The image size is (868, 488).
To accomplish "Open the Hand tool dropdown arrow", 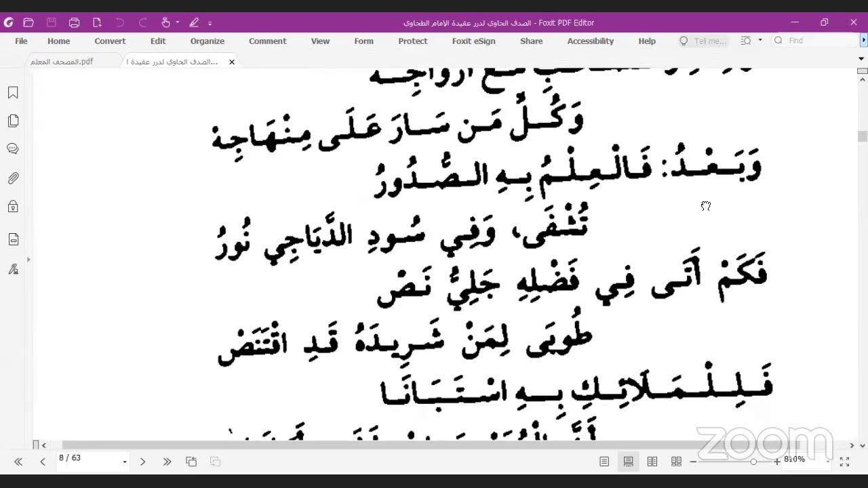I will [x=178, y=22].
